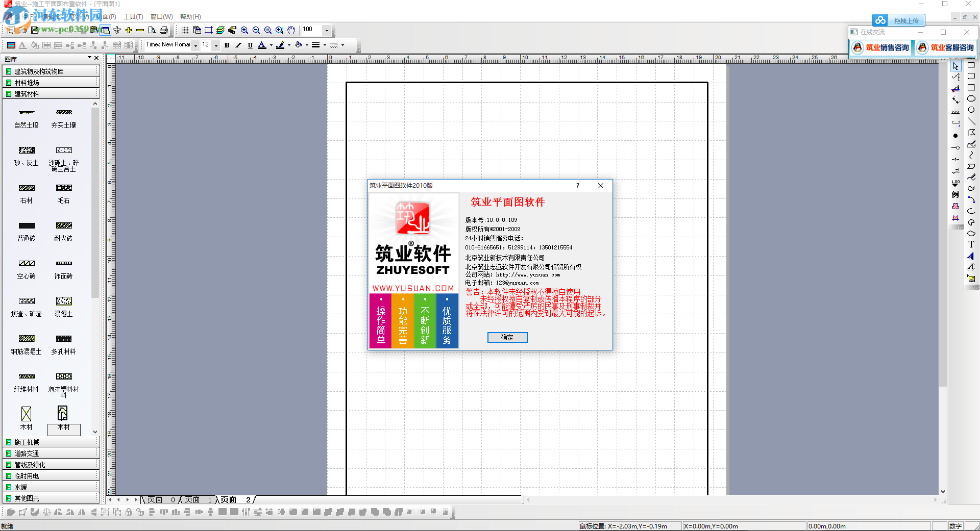The width and height of the screenshot is (980, 531).
Task: Select the 纤维材料 material symbol
Action: 27,382
